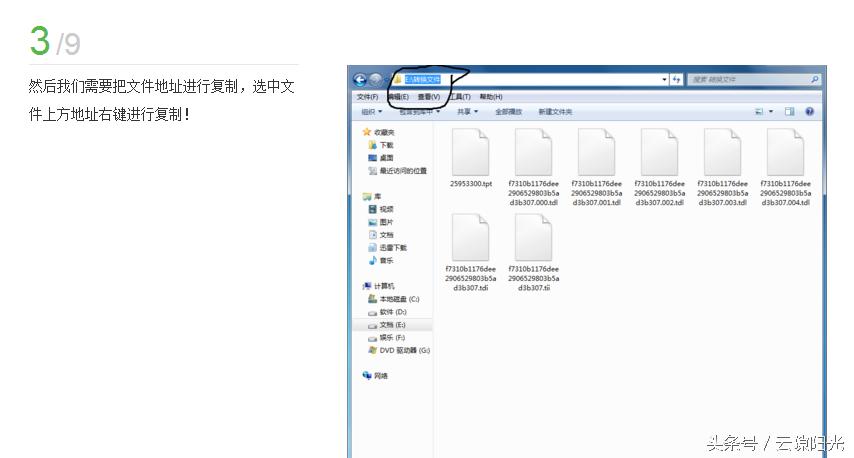Click the 音乐 music note icon
This screenshot has width=854, height=458.
point(373,260)
